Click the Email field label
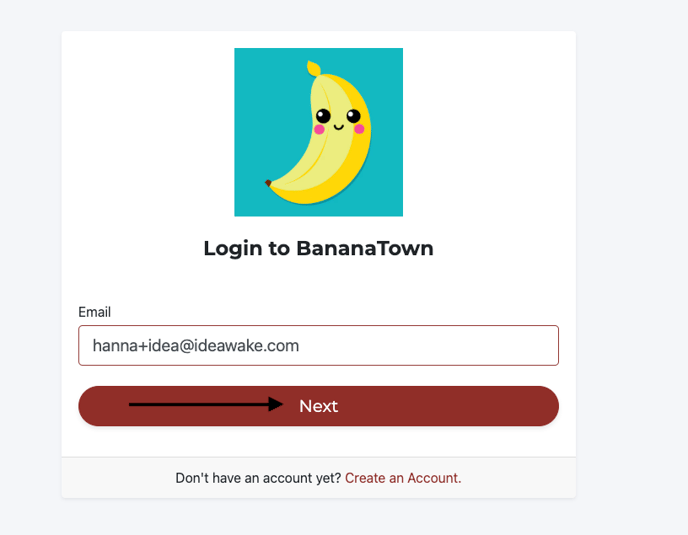The width and height of the screenshot is (688, 535). coord(94,312)
